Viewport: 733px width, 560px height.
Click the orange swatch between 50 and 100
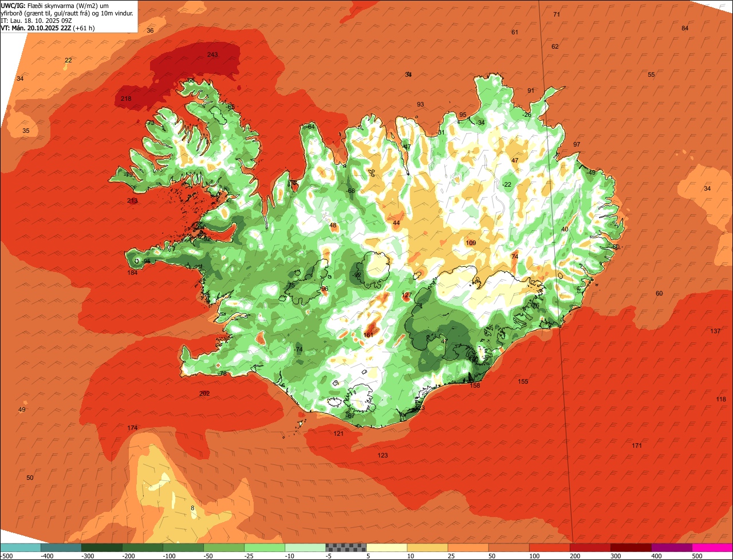(x=509, y=547)
